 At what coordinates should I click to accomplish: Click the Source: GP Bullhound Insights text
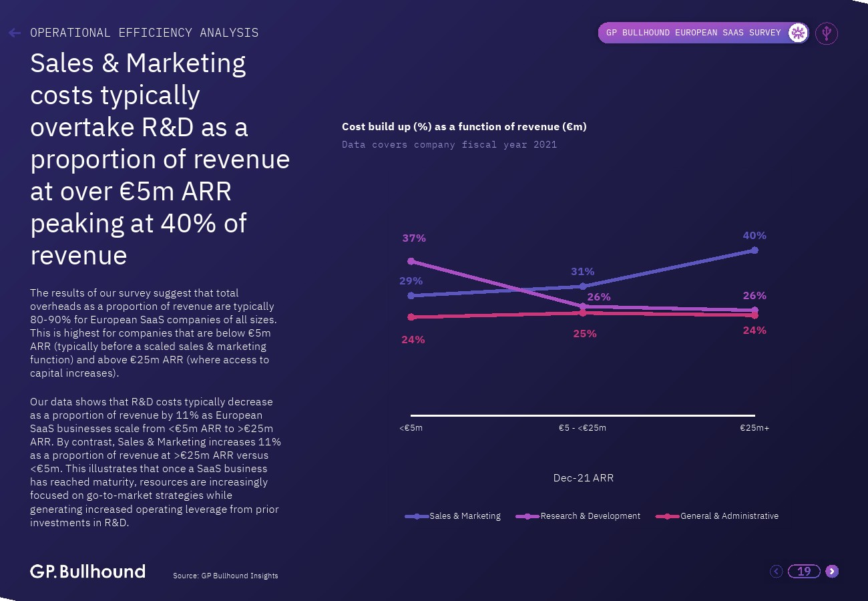(x=226, y=576)
